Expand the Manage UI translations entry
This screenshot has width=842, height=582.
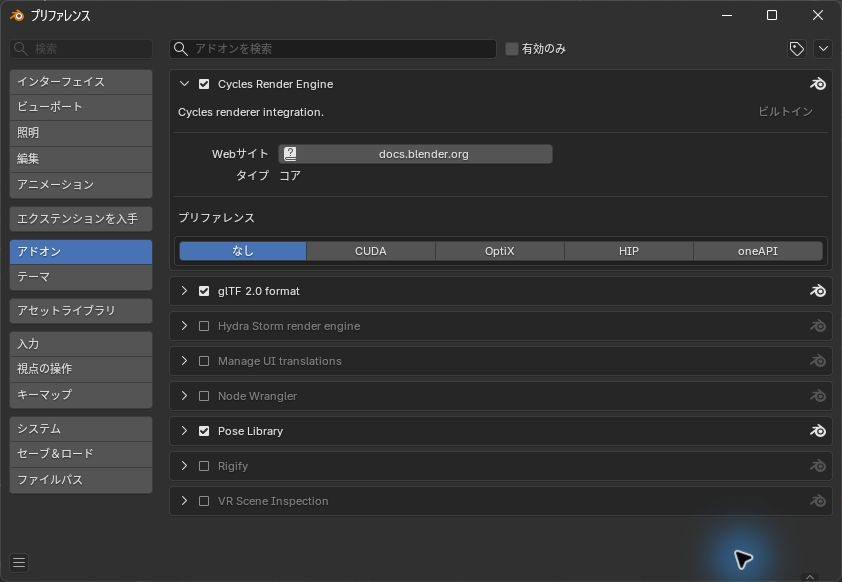pos(184,361)
